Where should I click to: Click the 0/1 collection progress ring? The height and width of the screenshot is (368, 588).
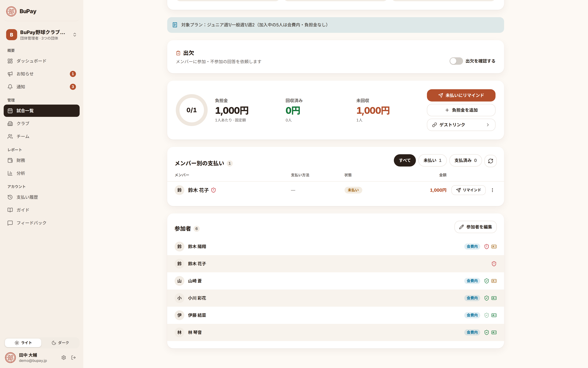click(x=191, y=110)
